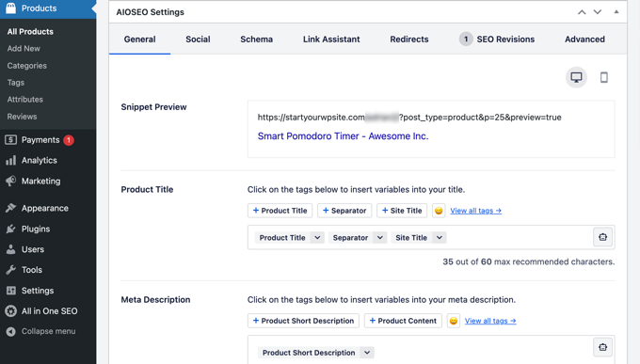
Task: Switch snippet preview to mobile view
Action: coord(604,77)
